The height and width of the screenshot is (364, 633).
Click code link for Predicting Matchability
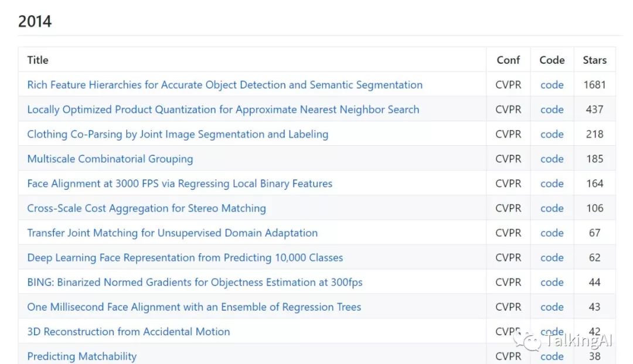click(x=552, y=356)
